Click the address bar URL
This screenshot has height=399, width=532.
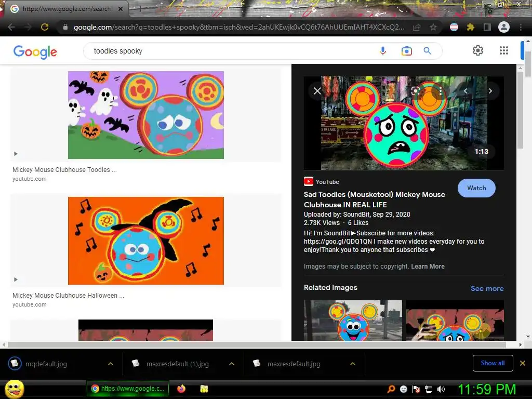[238, 27]
